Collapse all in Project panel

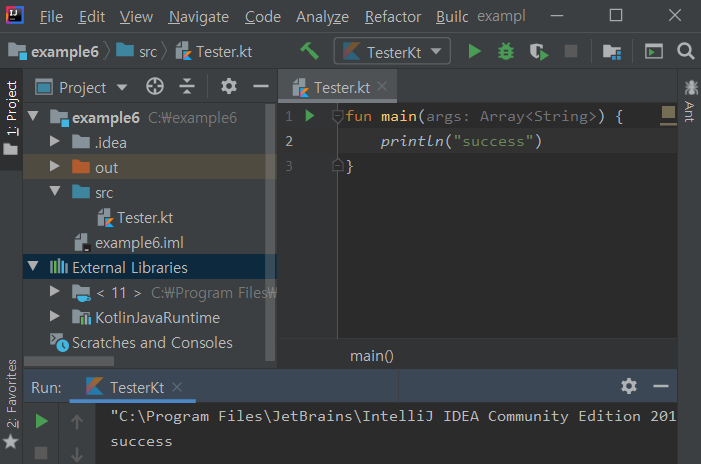pos(187,86)
